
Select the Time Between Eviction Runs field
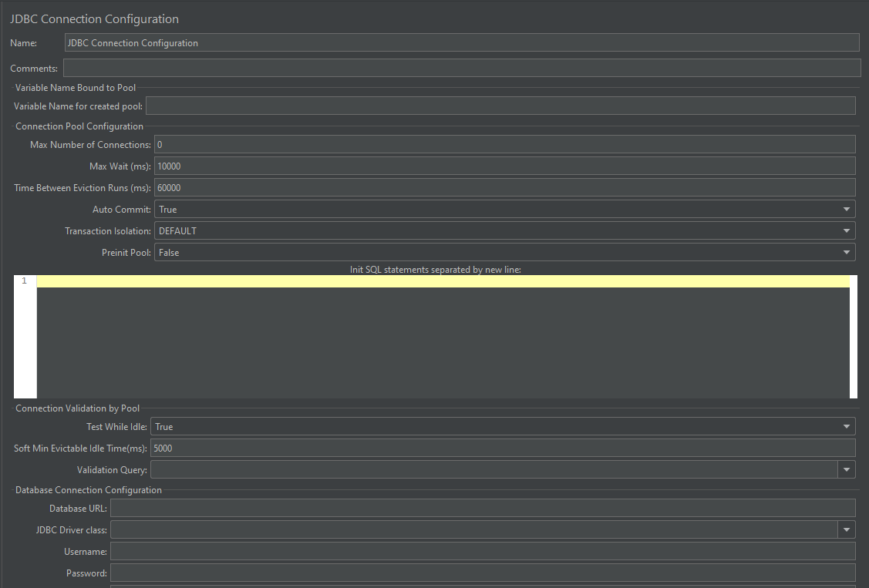tap(504, 188)
